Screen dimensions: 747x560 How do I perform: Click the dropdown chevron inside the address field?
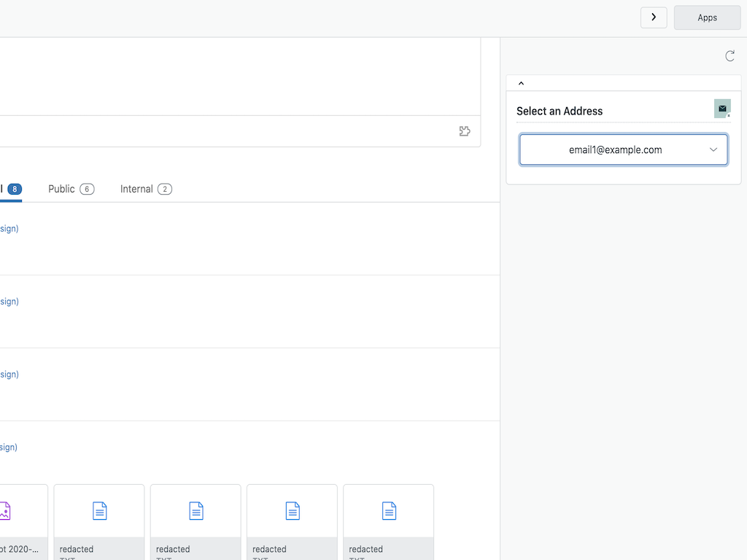pyautogui.click(x=713, y=149)
